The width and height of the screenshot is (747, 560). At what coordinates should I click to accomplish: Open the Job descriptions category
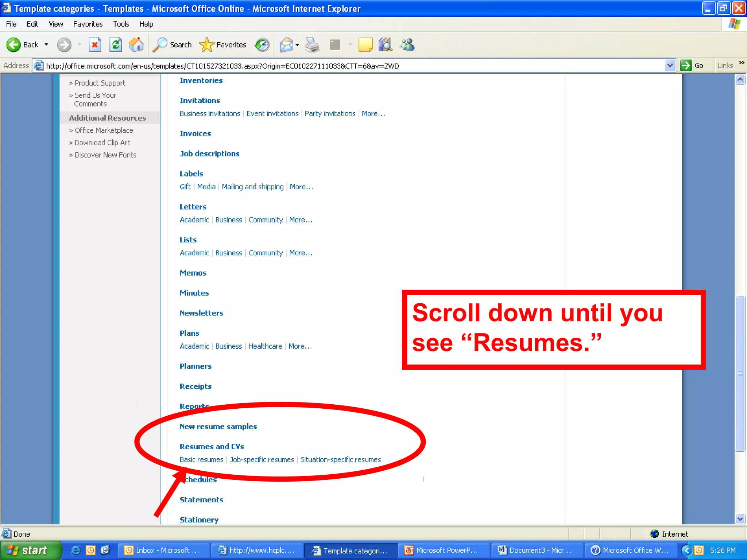209,154
